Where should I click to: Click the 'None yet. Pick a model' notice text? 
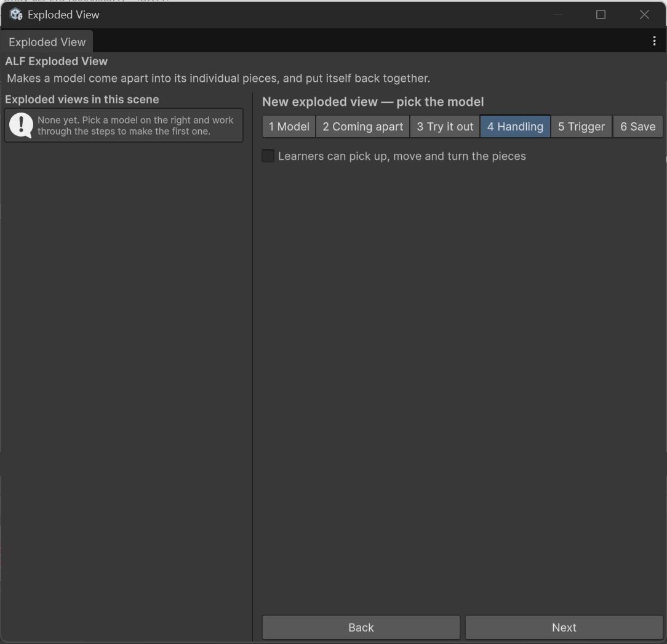coord(135,125)
